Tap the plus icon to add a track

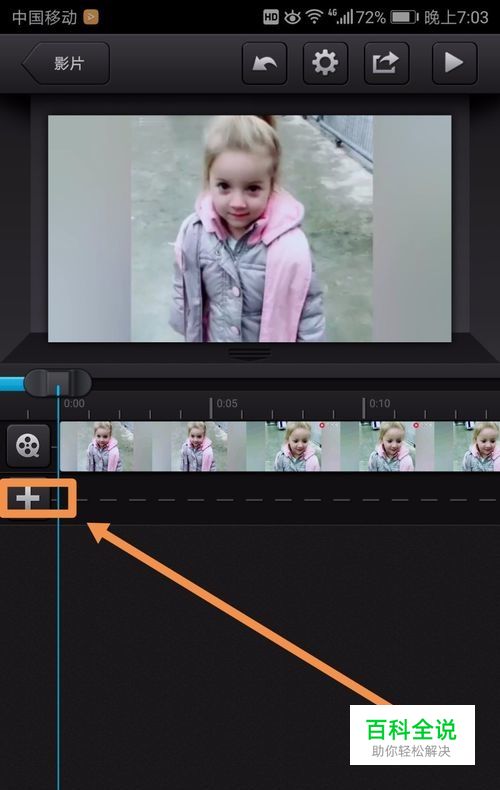28,499
